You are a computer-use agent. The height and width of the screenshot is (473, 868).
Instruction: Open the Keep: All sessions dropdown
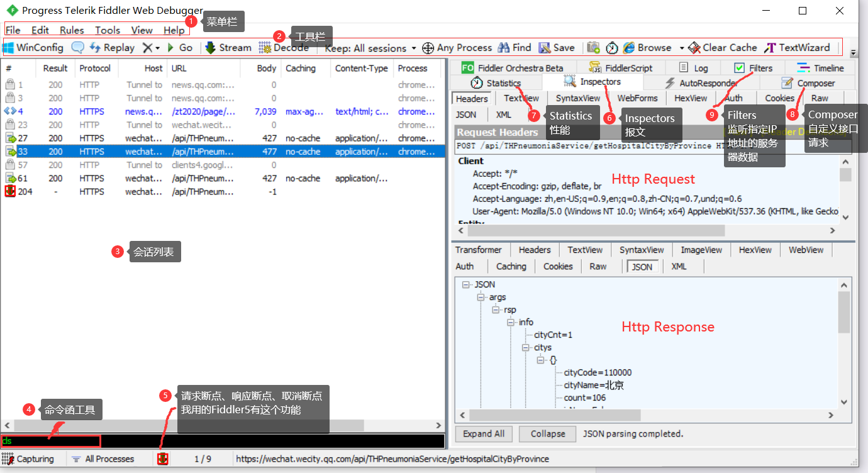coord(370,48)
